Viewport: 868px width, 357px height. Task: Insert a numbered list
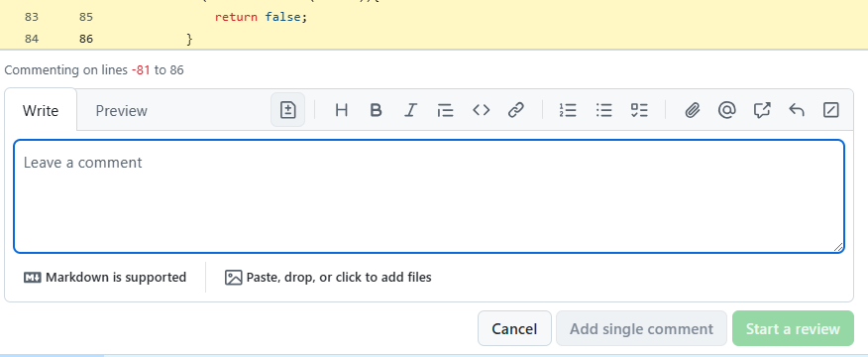coord(568,110)
